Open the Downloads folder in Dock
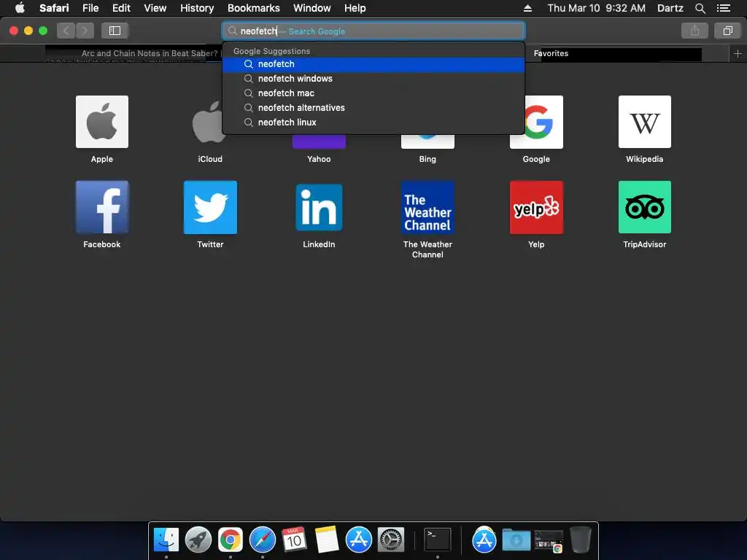 pyautogui.click(x=516, y=540)
